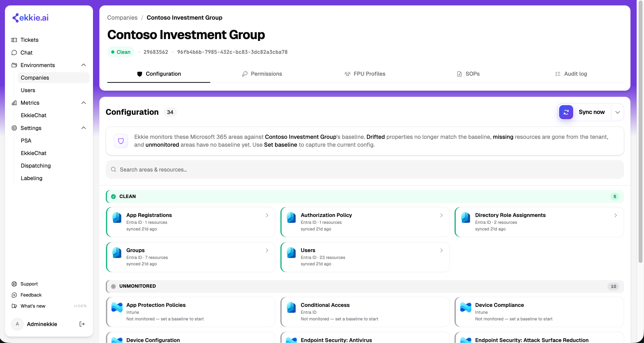Open the Audit log tab
Image resolution: width=644 pixels, height=343 pixels.
[571, 74]
